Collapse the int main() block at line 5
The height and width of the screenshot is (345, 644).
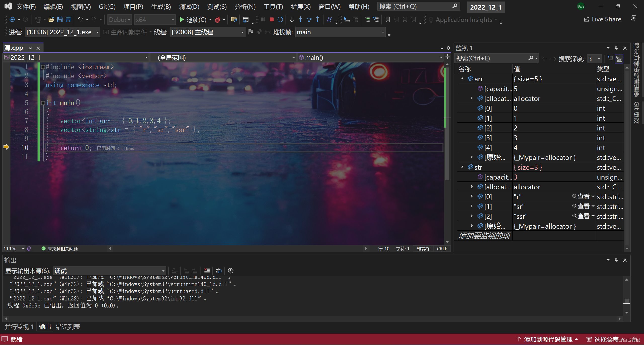pyautogui.click(x=43, y=103)
